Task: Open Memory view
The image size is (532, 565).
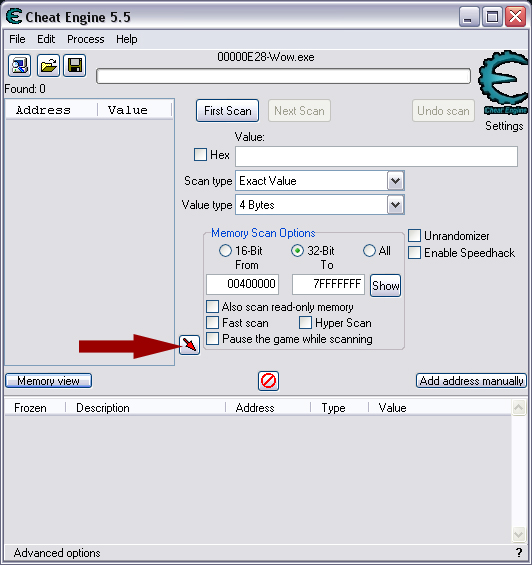Action: click(48, 381)
